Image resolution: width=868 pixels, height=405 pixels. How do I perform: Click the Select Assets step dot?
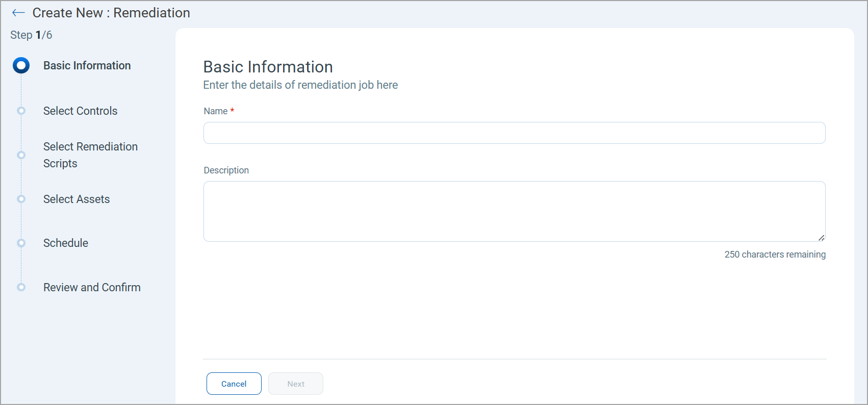coord(21,199)
